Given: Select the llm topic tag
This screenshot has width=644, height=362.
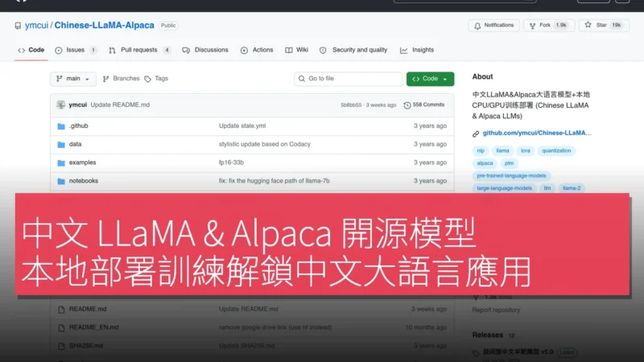Looking at the screenshot, I should 547,188.
